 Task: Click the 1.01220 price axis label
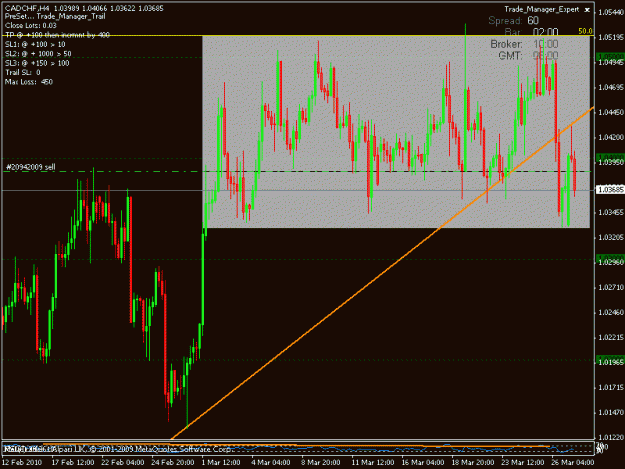(610, 437)
